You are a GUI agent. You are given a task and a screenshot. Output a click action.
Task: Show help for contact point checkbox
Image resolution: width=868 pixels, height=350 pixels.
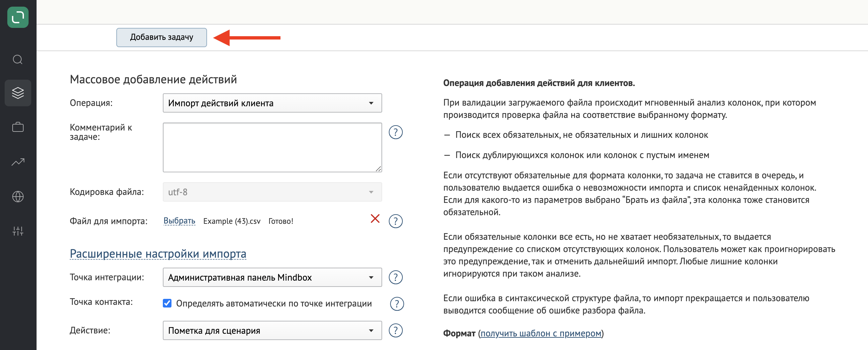397,304
